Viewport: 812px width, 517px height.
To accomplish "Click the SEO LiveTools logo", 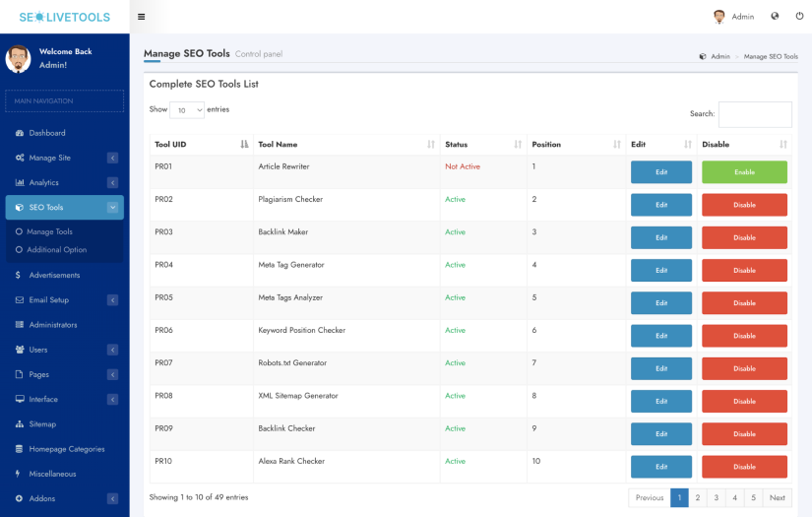I will pos(65,17).
